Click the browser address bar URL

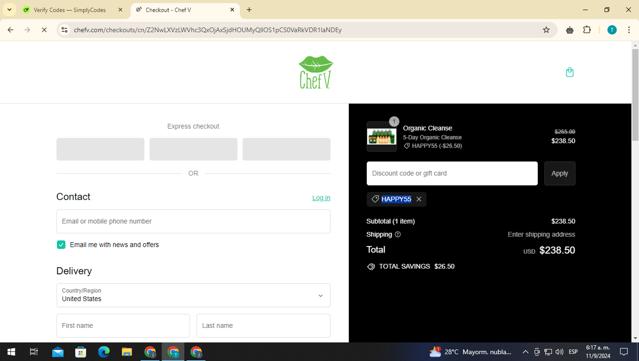[x=207, y=30]
